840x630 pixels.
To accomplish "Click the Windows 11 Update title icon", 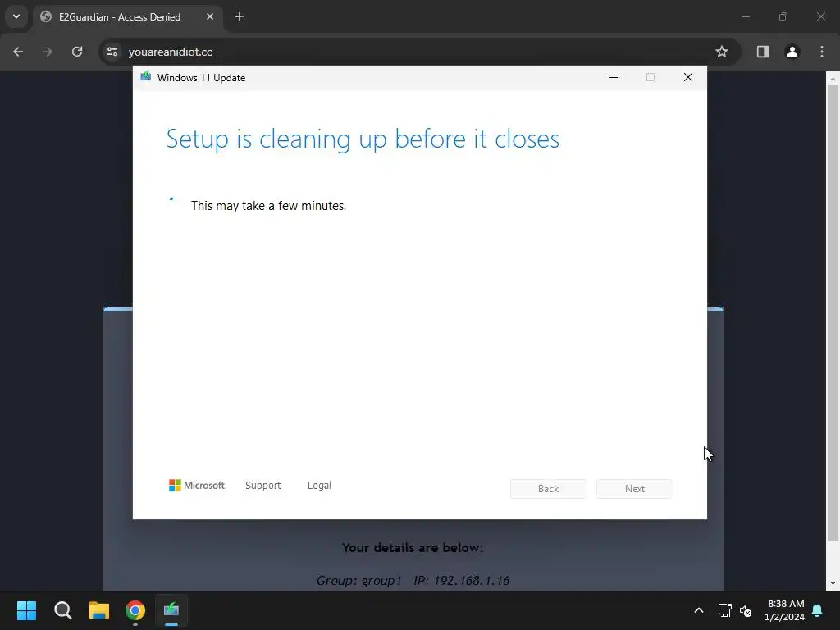I will [x=146, y=76].
